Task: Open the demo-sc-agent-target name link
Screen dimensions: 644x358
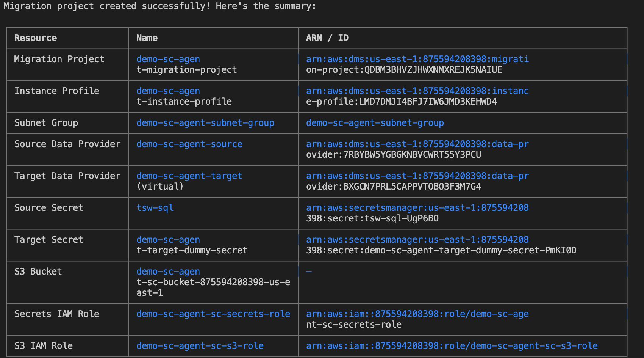Action: coord(189,176)
